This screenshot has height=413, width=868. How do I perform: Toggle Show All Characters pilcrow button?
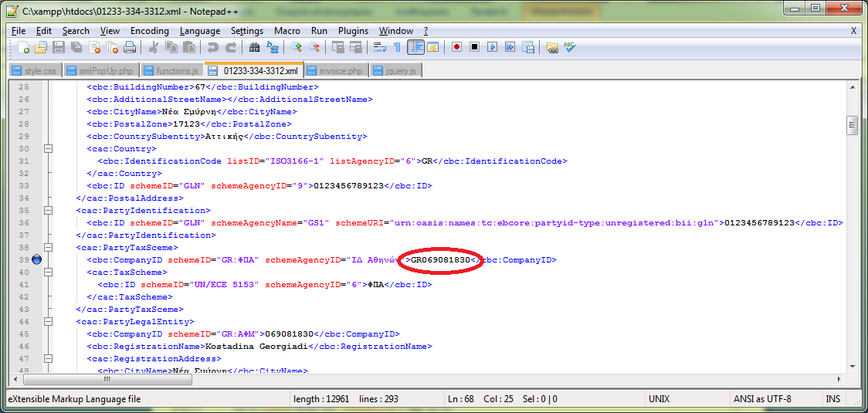pos(397,48)
